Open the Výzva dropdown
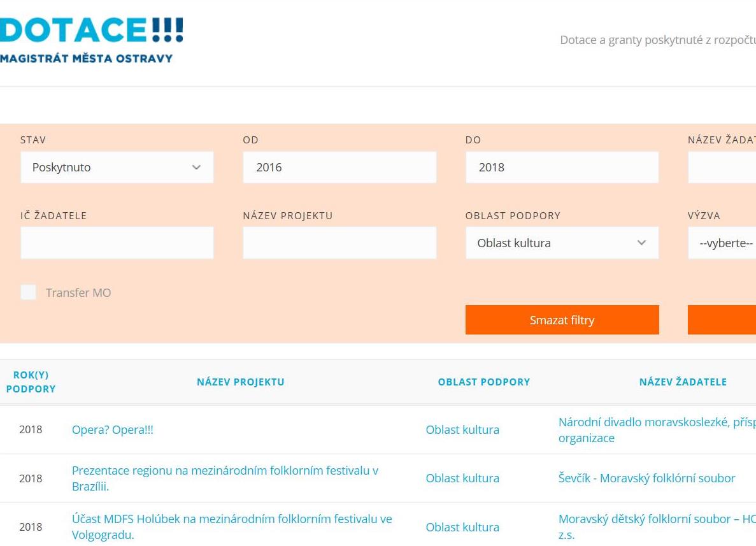The height and width of the screenshot is (546, 756). click(x=723, y=243)
